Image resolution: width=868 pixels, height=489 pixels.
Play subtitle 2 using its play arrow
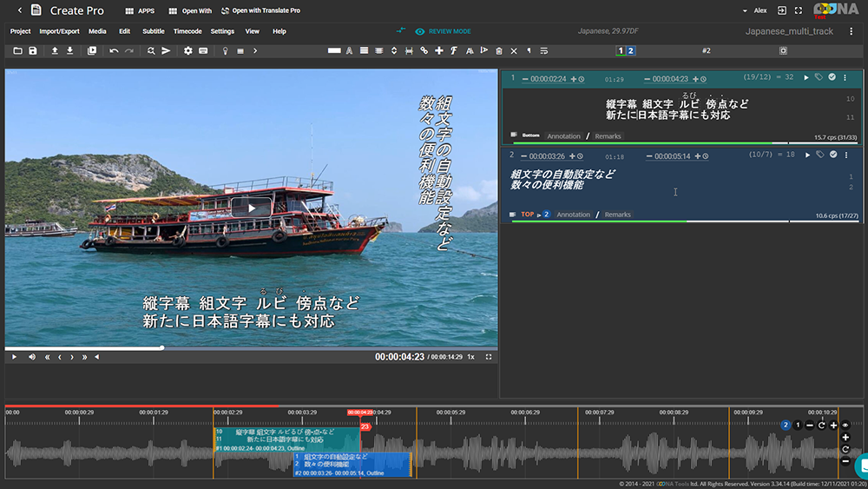point(807,155)
